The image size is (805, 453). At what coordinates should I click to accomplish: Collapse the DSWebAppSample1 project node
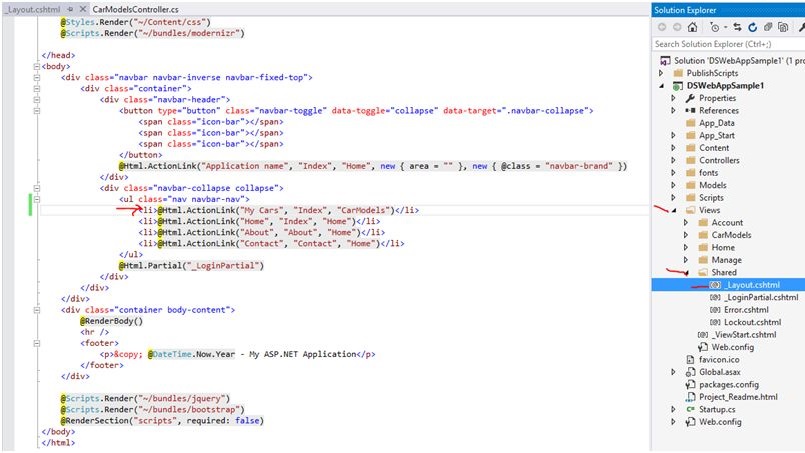click(x=662, y=86)
